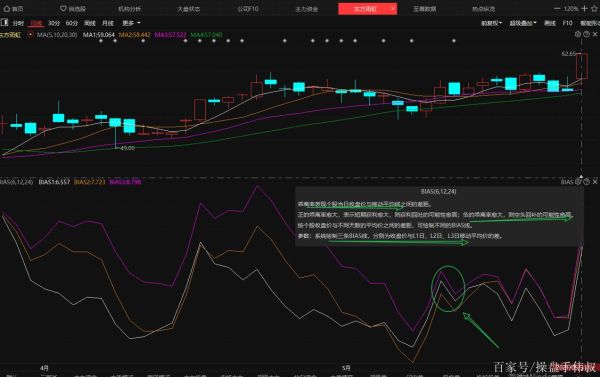Viewport: 600px width, 377px height.
Task: Click the last red candlestick at chart right
Action: click(582, 67)
